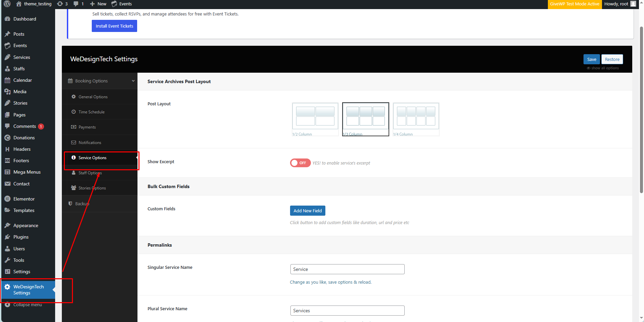Toggle the Show Excerpt switch
This screenshot has width=644, height=322.
(x=300, y=163)
